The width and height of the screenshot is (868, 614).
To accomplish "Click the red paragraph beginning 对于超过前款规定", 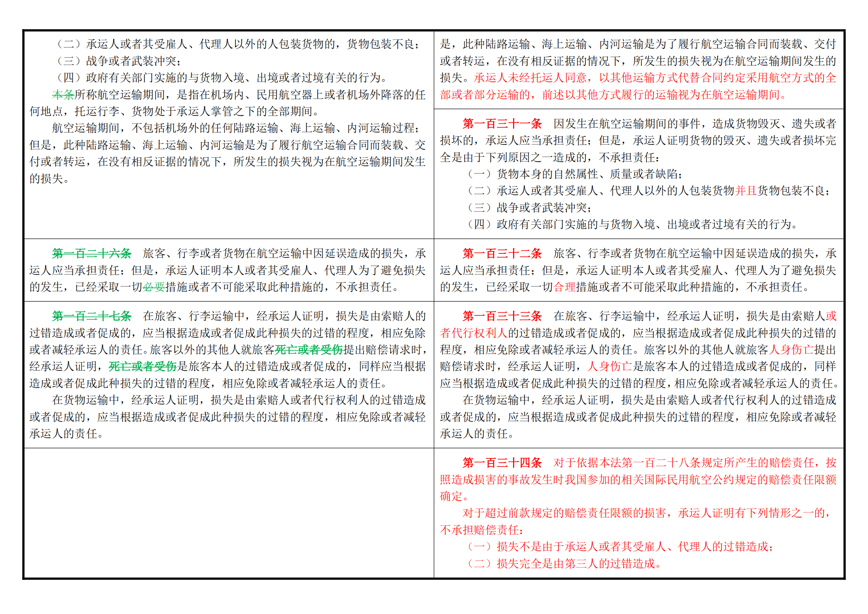I will 638,522.
